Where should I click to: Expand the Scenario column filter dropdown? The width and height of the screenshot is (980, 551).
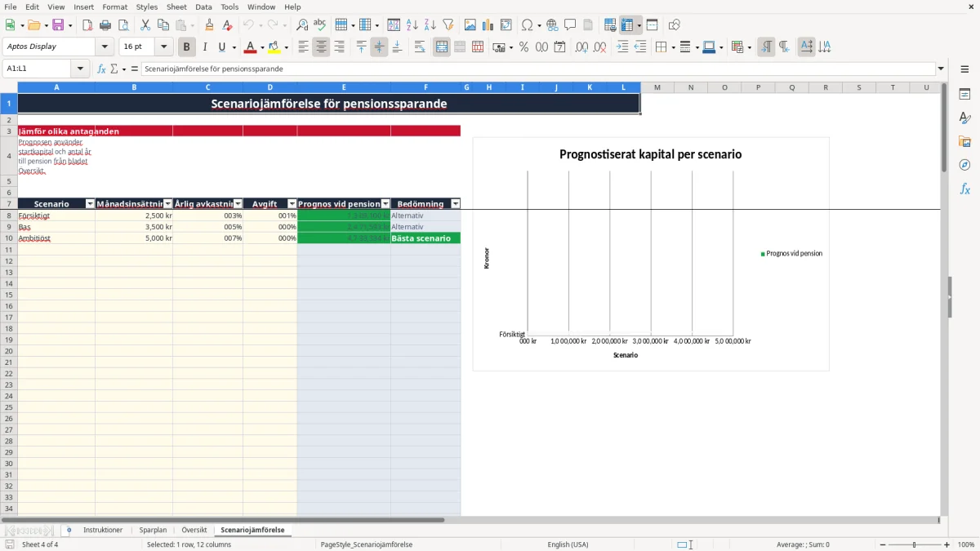(90, 204)
